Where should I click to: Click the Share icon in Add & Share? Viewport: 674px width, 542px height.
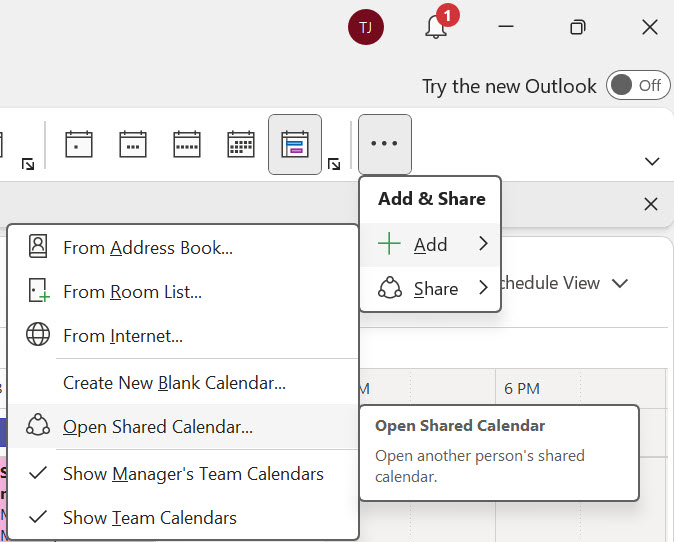coord(390,288)
